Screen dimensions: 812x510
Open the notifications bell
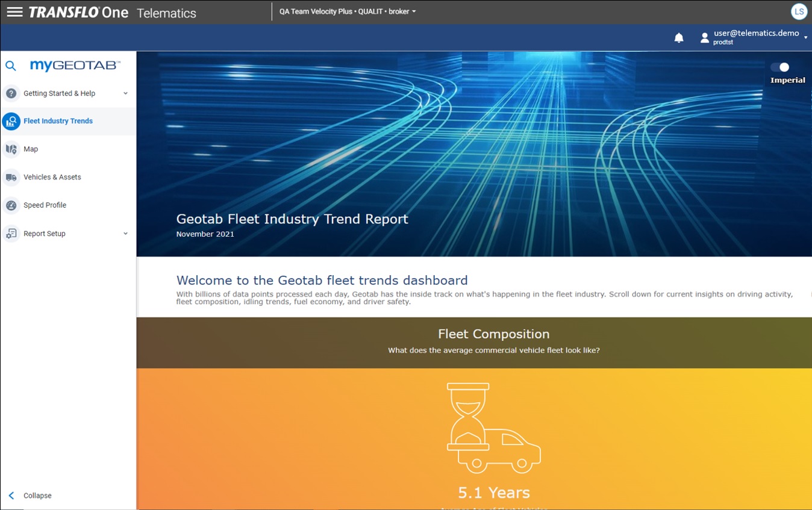(679, 38)
